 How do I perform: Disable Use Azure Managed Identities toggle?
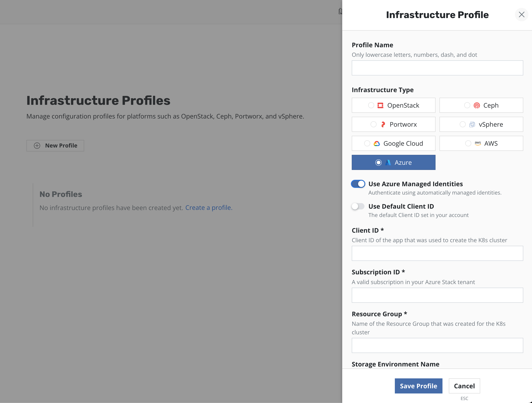358,184
